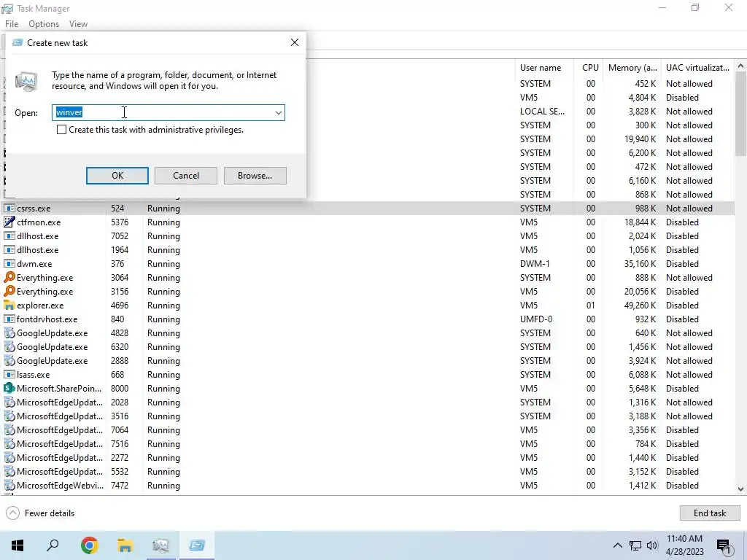The height and width of the screenshot is (560, 747).
Task: Open taskbar search magnifier
Action: tap(53, 545)
